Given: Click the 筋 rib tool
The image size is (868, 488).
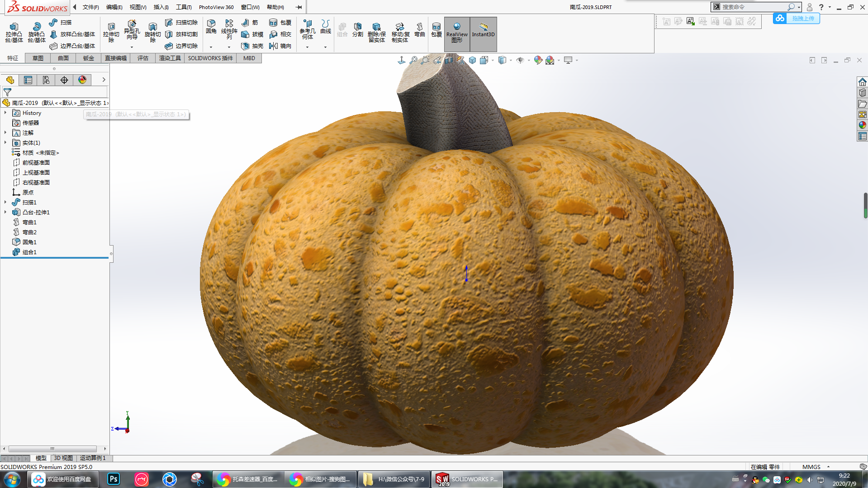Looking at the screenshot, I should coord(250,22).
